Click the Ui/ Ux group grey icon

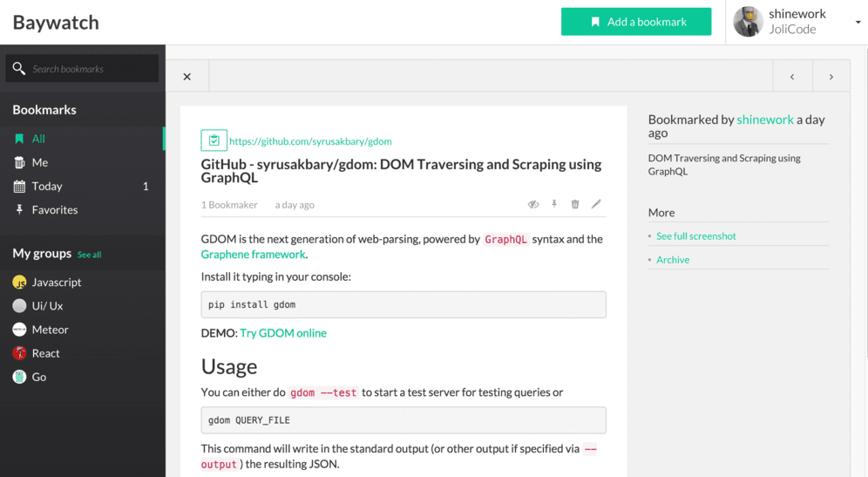[19, 306]
